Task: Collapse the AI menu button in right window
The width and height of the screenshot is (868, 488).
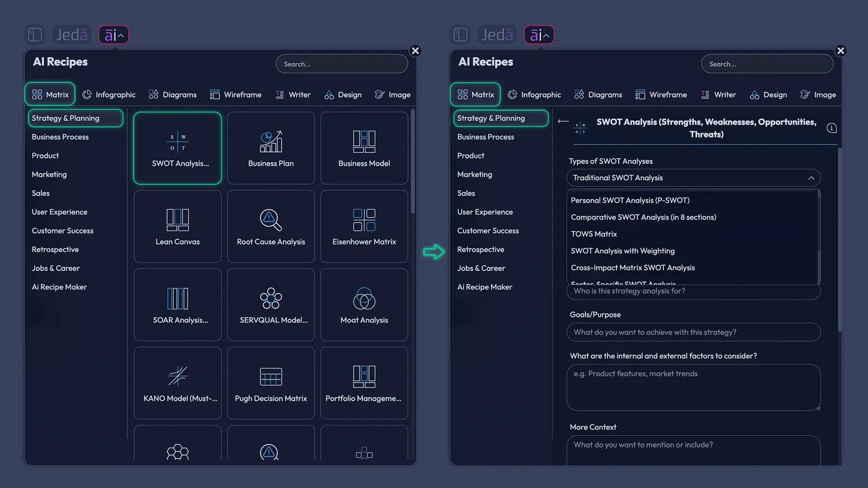Action: coord(539,35)
